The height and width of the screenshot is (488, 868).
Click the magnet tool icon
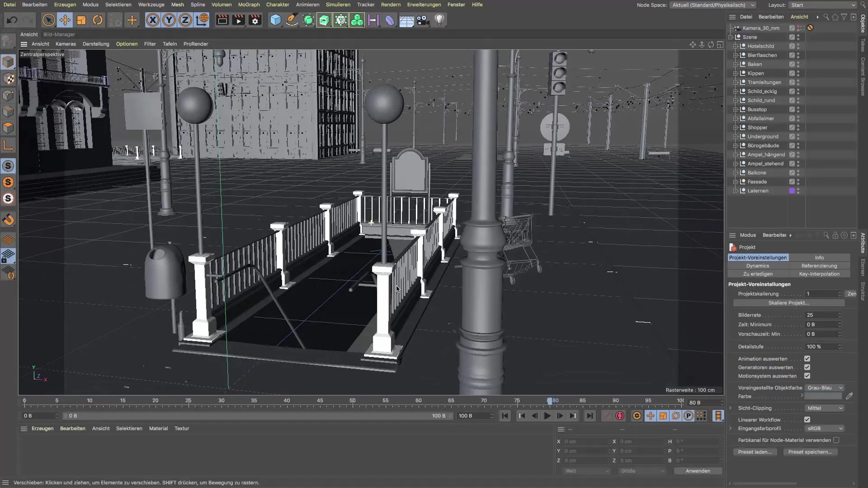click(8, 220)
